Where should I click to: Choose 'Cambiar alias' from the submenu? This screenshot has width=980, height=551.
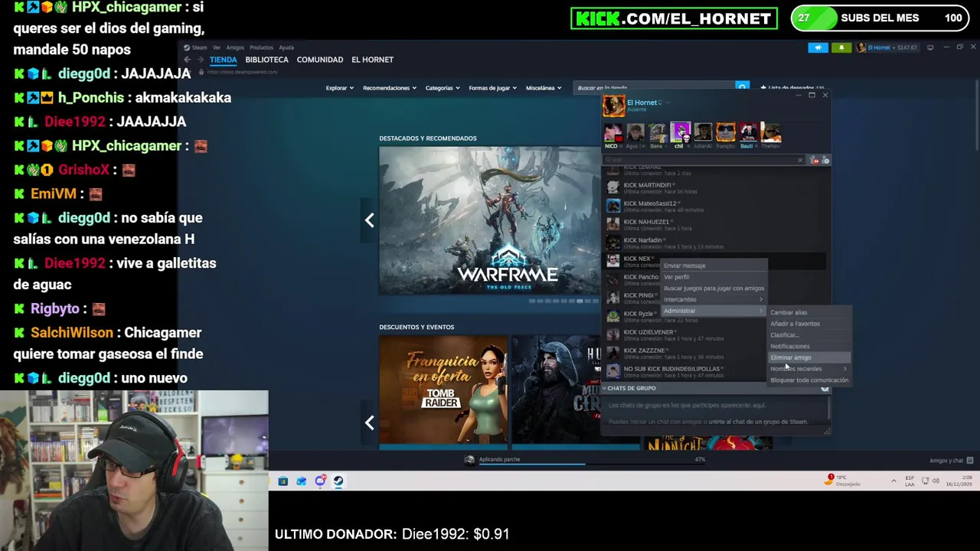[x=789, y=312]
